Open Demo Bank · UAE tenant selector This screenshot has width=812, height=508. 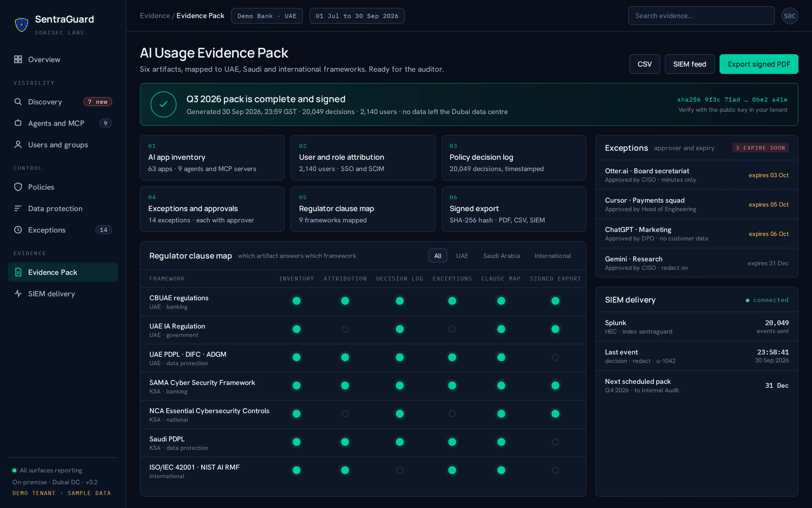tap(267, 16)
